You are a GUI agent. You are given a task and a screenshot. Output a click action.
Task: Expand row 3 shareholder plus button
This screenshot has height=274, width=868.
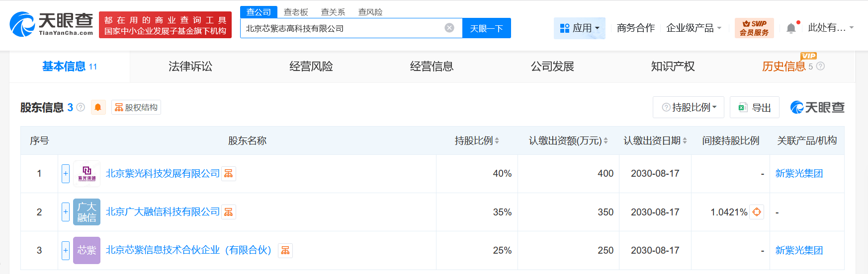(66, 250)
